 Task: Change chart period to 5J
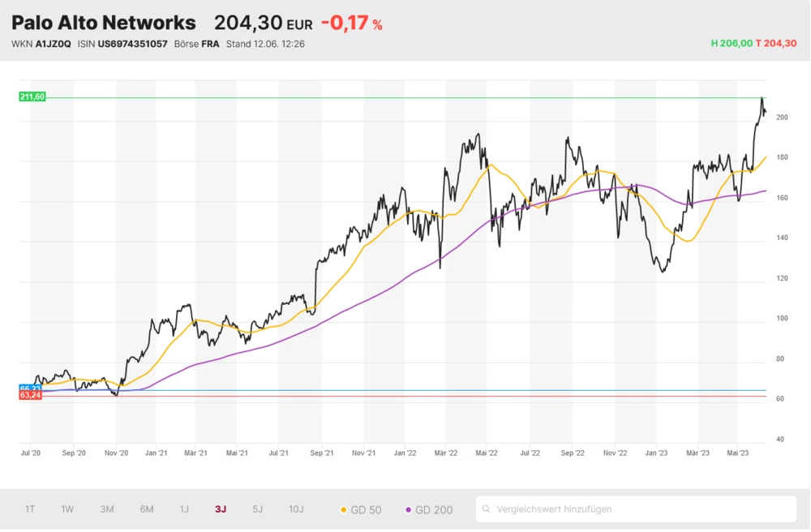257,509
